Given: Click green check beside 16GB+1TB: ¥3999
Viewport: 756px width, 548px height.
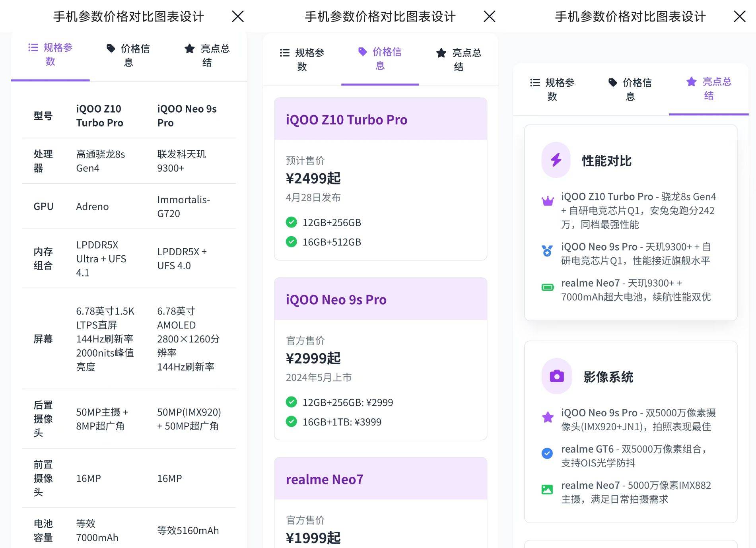Looking at the screenshot, I should (291, 421).
